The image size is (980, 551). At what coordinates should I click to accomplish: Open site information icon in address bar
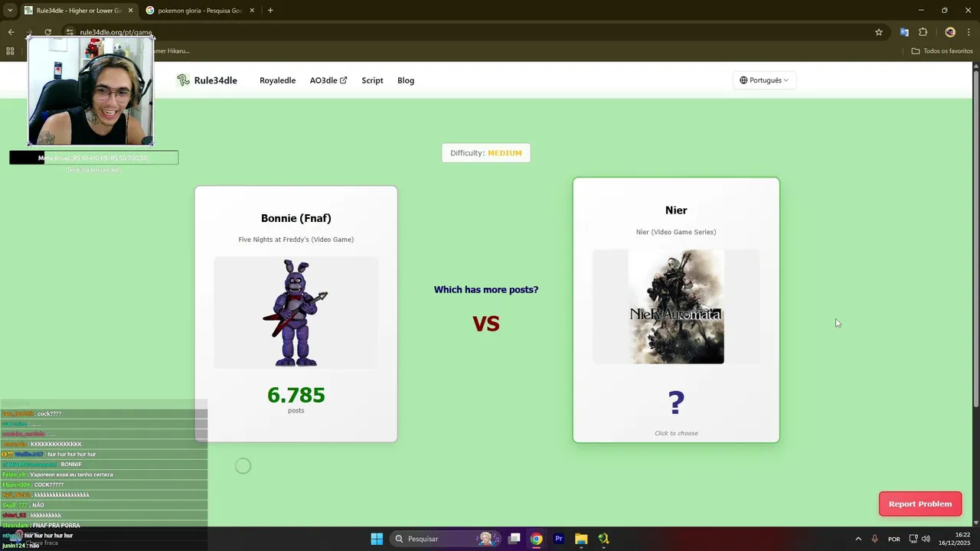point(69,32)
